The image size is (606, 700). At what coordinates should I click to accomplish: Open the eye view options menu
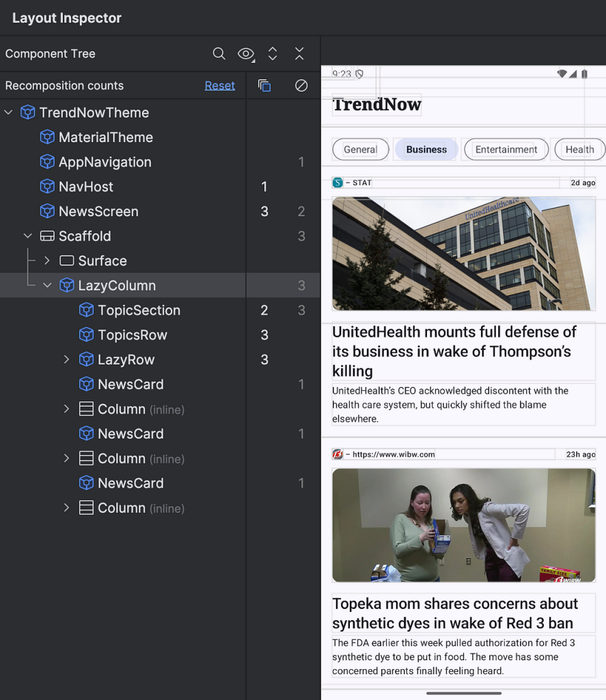pyautogui.click(x=245, y=54)
